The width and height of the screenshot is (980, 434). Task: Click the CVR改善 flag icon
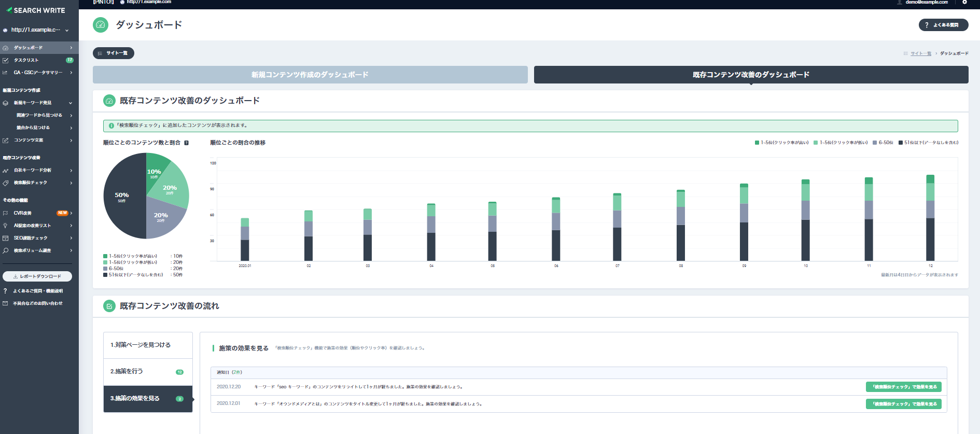click(x=6, y=213)
